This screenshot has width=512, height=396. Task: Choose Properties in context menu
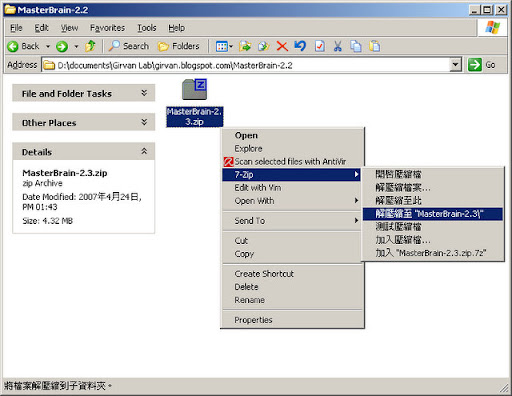(292, 320)
